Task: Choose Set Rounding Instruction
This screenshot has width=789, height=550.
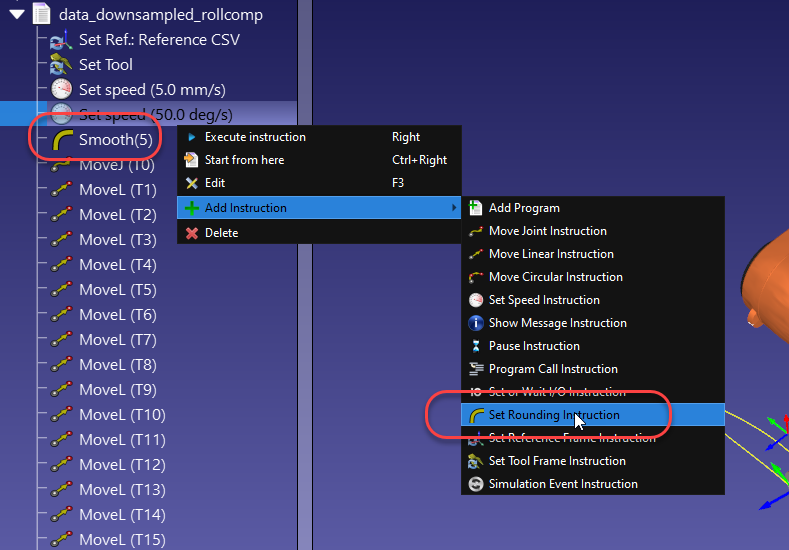Action: click(x=593, y=415)
